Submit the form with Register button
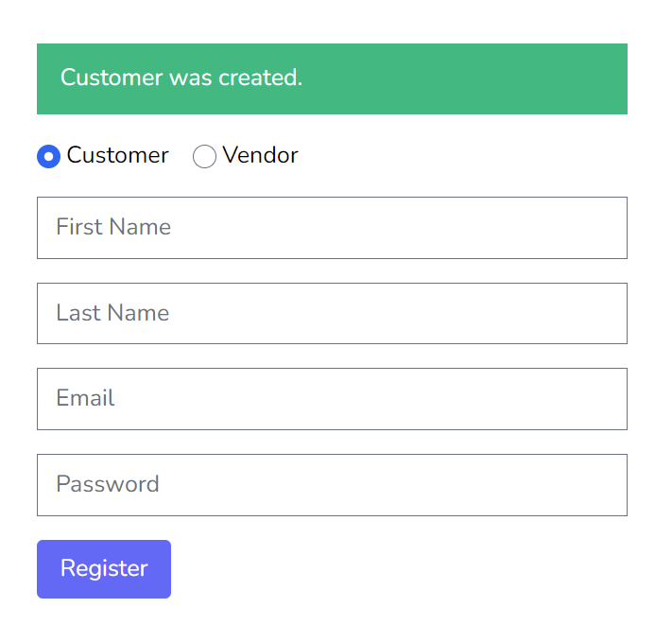Viewport: 672px width, 625px height. coord(104,569)
